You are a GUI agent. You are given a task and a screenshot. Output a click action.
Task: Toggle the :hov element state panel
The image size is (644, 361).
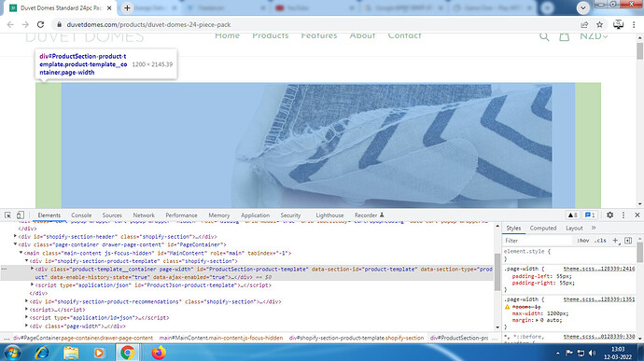pyautogui.click(x=582, y=241)
